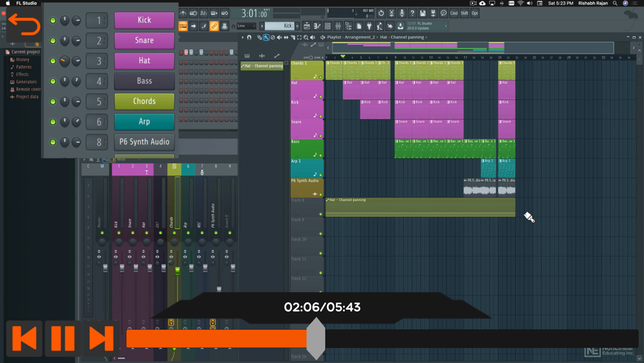Mute the Snare playlist track
This screenshot has height=363, width=644.
321,135
